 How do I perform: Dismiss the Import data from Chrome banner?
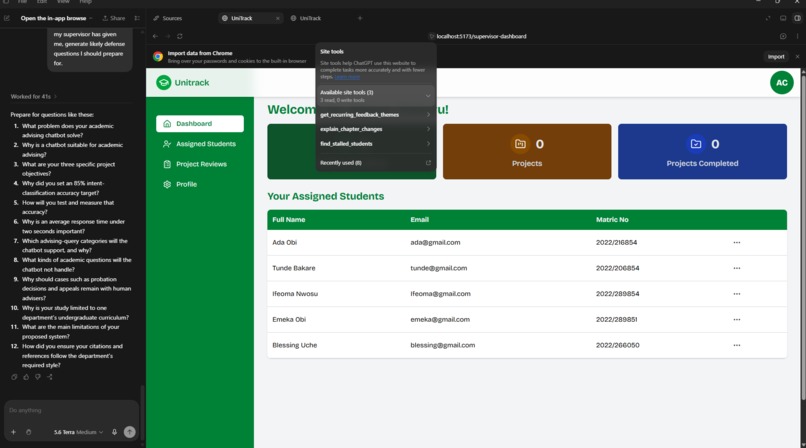click(797, 57)
